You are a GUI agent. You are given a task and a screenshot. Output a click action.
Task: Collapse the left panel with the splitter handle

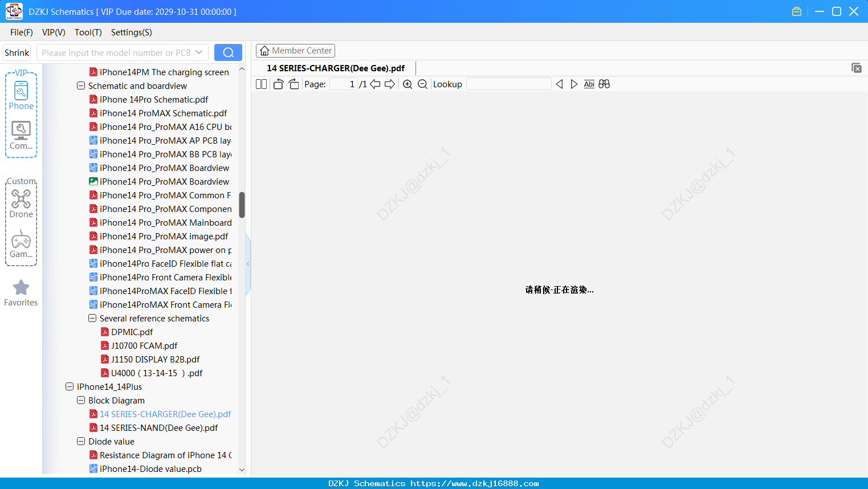[x=248, y=264]
